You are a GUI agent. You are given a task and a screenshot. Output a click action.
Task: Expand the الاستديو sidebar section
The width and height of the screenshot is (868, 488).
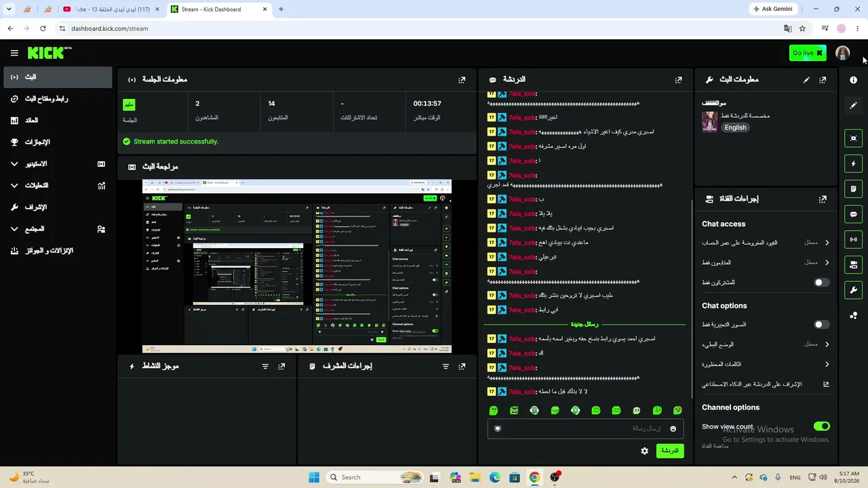[x=58, y=164]
